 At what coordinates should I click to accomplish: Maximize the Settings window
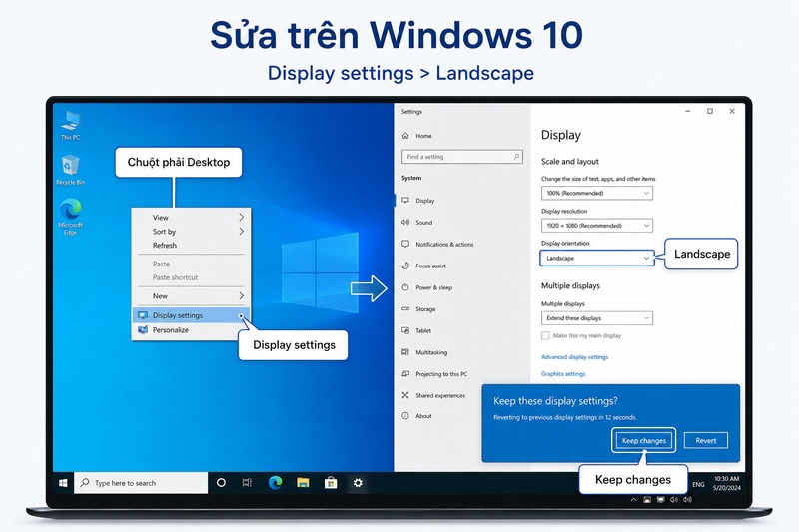coord(710,111)
